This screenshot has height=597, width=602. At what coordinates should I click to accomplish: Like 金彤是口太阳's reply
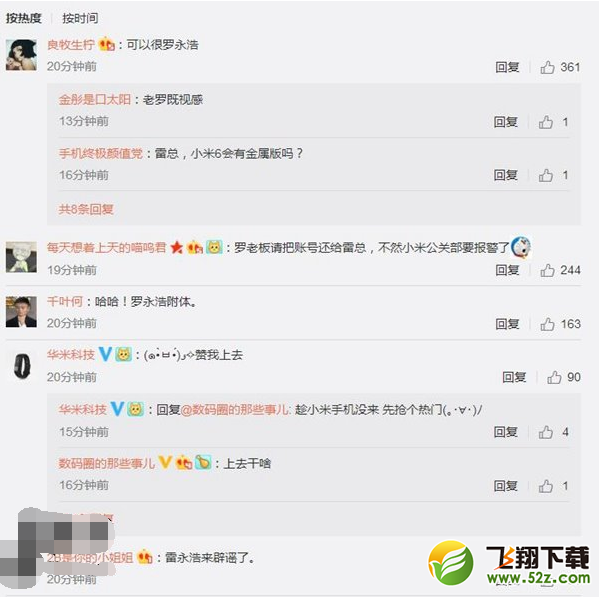point(546,122)
